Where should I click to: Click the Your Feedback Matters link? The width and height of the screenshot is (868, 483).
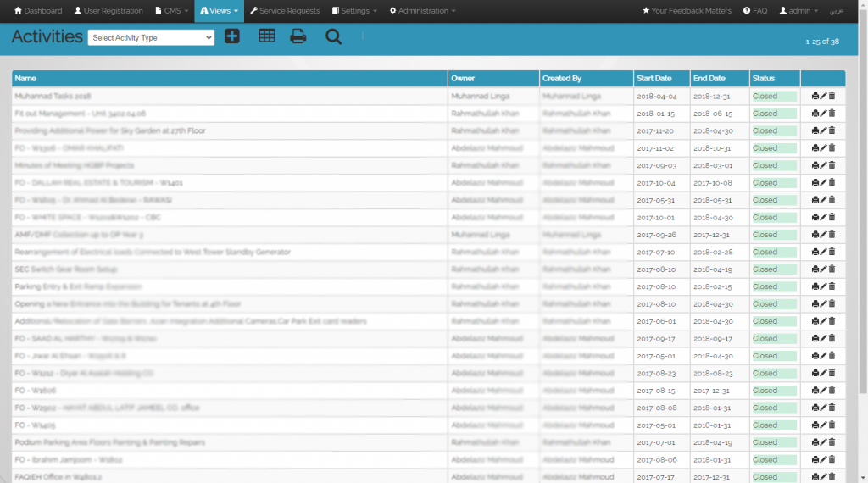click(x=687, y=11)
